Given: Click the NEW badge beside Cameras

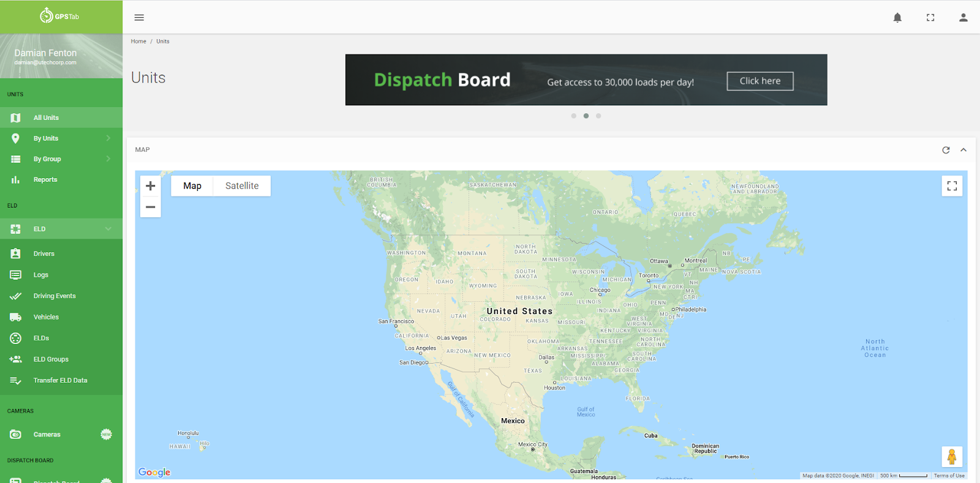Looking at the screenshot, I should point(107,435).
